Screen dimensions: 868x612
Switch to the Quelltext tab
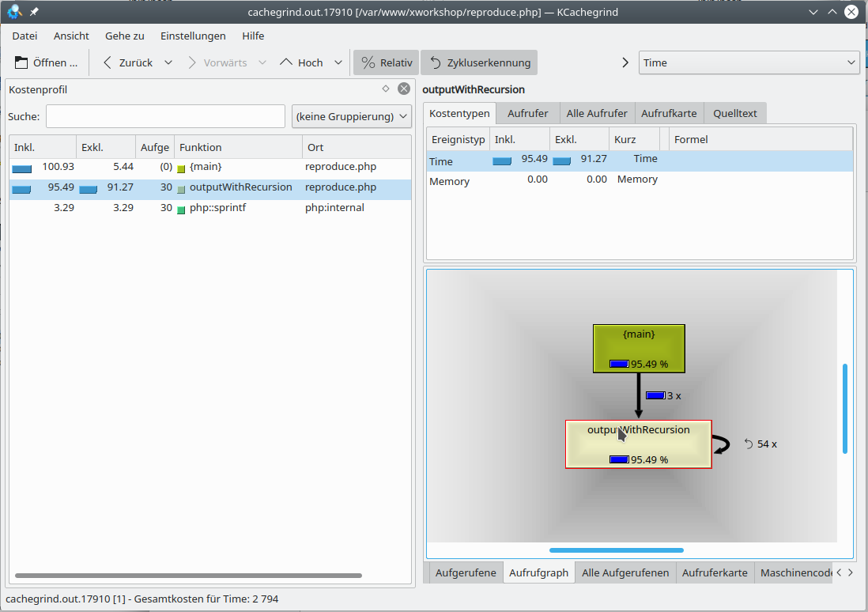734,113
